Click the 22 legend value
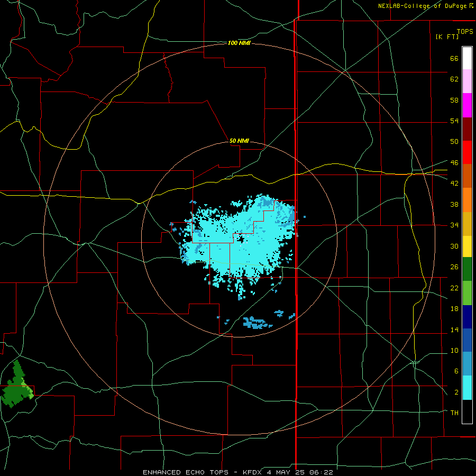 454,288
